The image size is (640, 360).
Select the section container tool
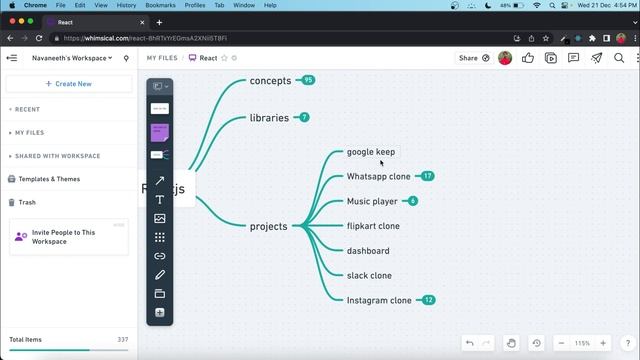click(160, 293)
